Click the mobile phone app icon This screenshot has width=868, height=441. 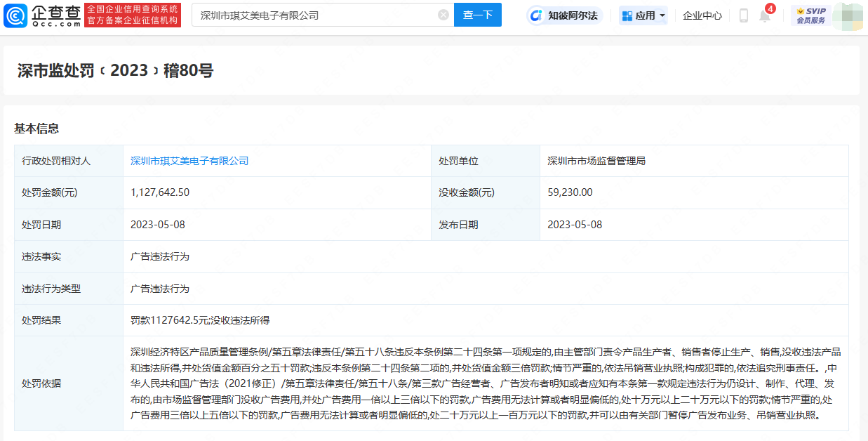[743, 15]
